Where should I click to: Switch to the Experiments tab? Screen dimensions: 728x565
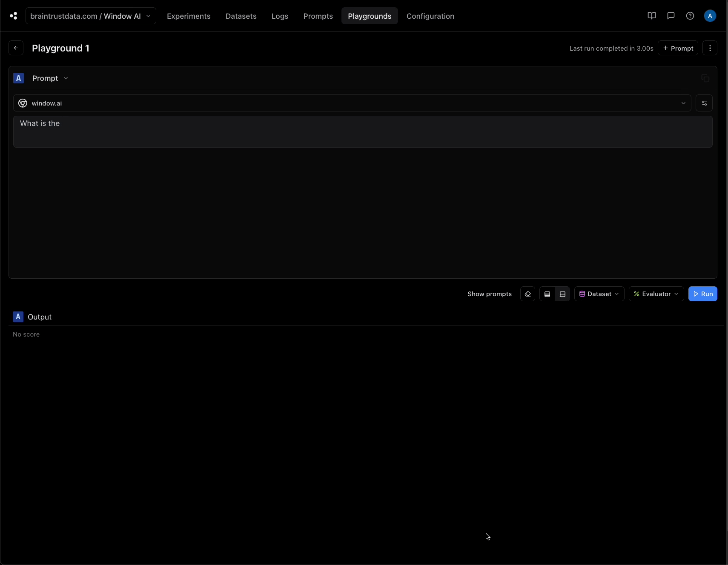click(x=189, y=16)
